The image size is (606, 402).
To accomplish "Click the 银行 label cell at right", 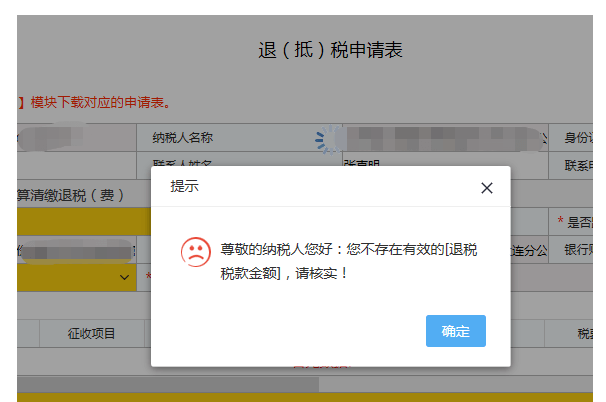I will point(578,249).
